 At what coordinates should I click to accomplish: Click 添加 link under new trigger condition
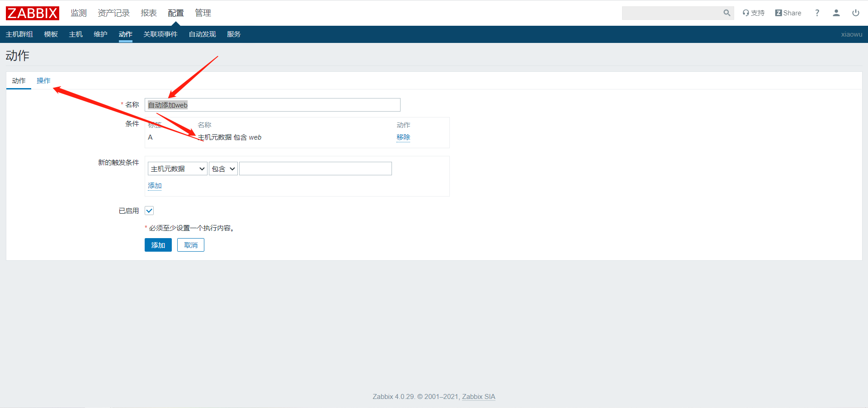coord(155,186)
